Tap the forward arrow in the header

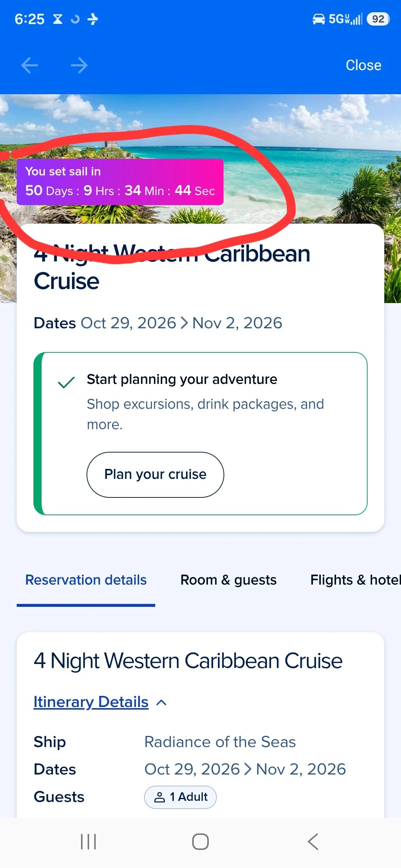[x=79, y=65]
